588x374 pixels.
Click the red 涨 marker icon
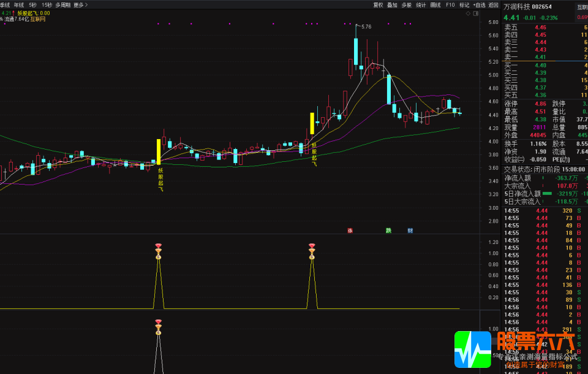tap(350, 231)
